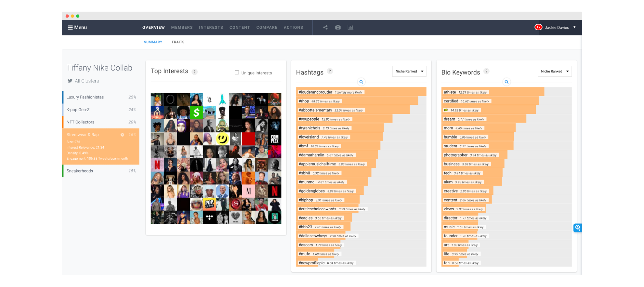The image size is (644, 287).
Task: Open the Actions tab
Action: pos(293,27)
